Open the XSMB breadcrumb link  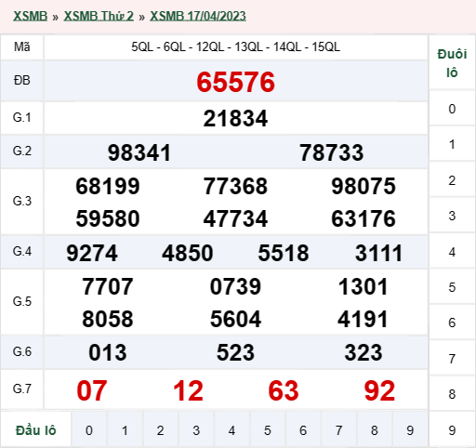pos(30,16)
